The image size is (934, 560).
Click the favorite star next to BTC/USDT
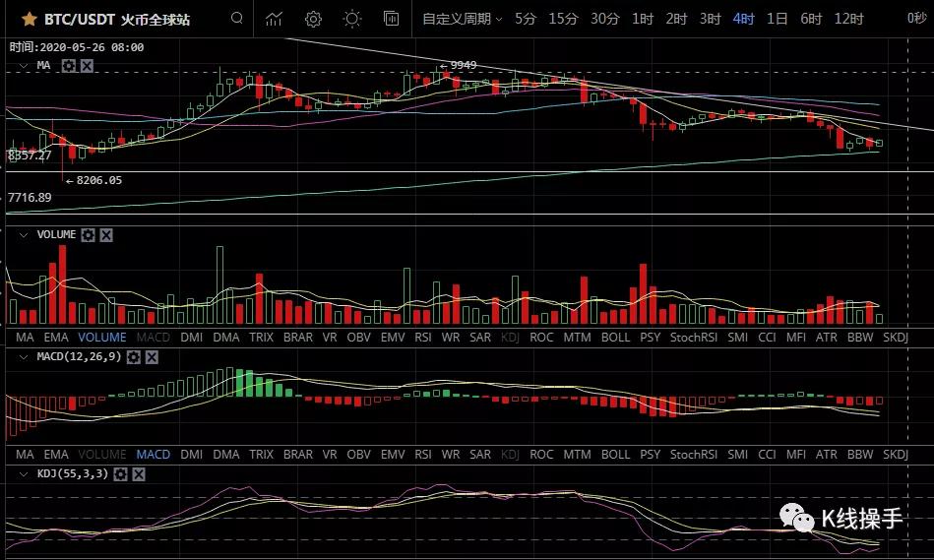pos(29,19)
